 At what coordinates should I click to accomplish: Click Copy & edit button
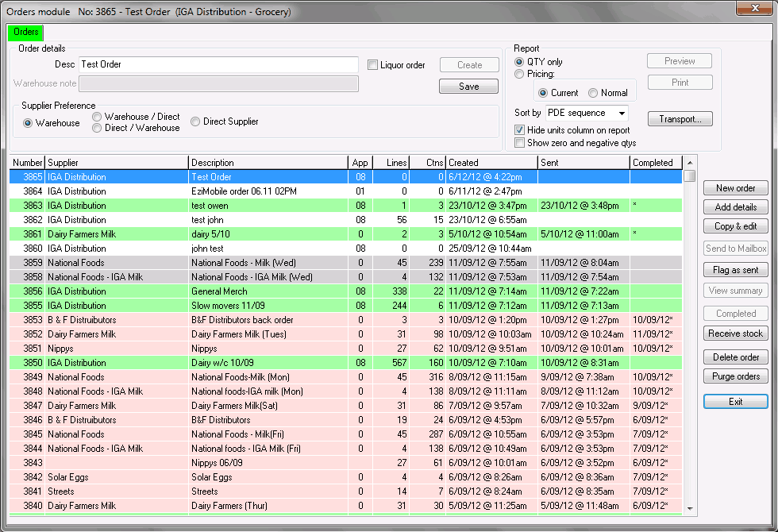click(735, 226)
